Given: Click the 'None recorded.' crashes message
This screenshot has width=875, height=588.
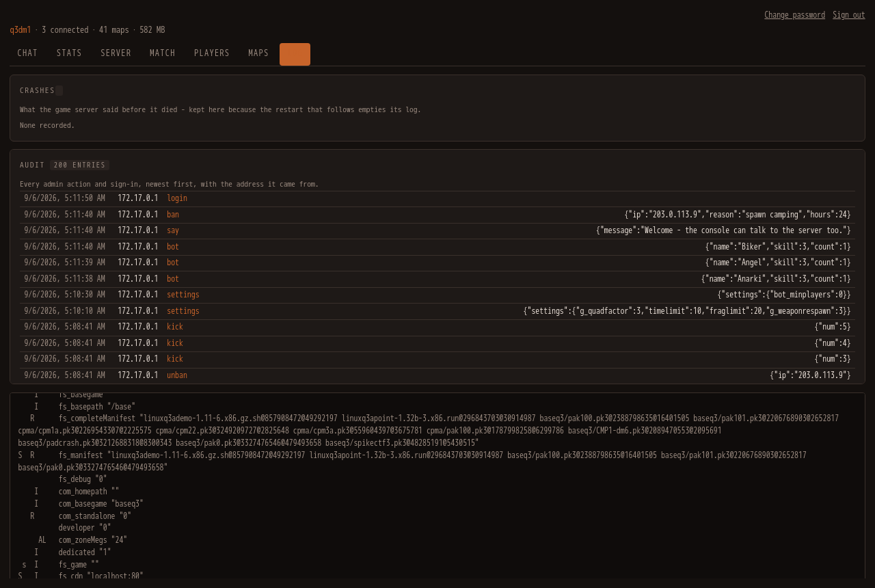Looking at the screenshot, I should [x=47, y=126].
